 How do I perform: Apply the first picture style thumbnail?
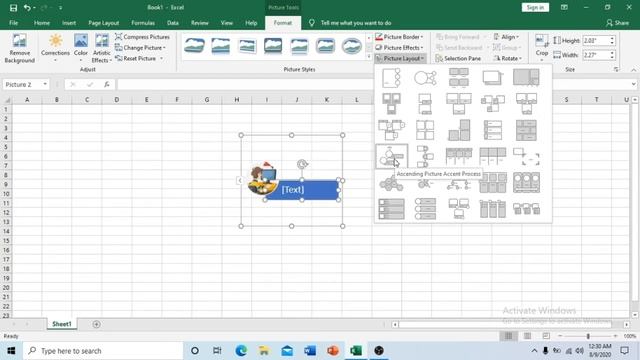click(194, 46)
